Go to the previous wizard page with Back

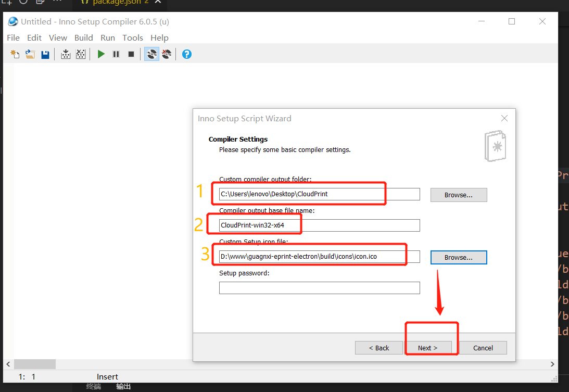point(379,348)
